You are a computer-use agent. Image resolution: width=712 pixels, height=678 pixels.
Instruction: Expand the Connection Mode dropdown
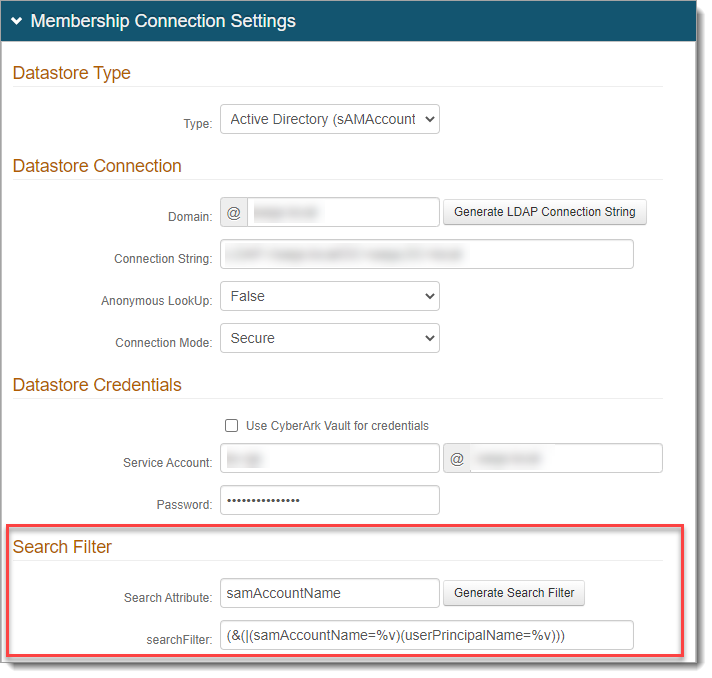[329, 339]
